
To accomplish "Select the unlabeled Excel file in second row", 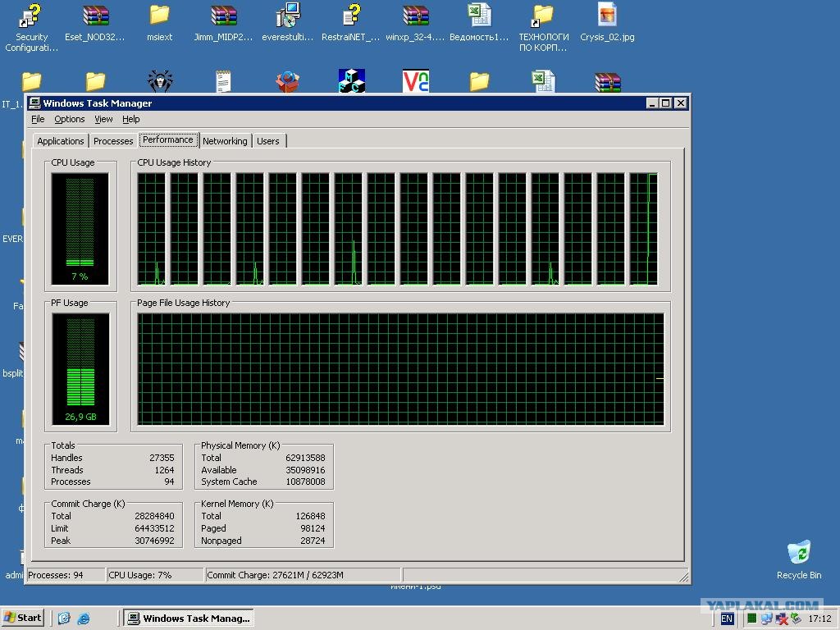I will point(543,81).
